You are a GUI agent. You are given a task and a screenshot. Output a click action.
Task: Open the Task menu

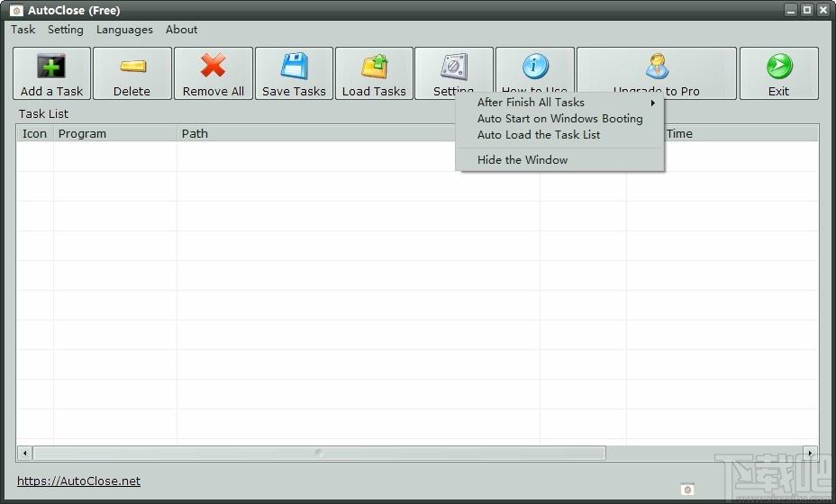point(23,30)
